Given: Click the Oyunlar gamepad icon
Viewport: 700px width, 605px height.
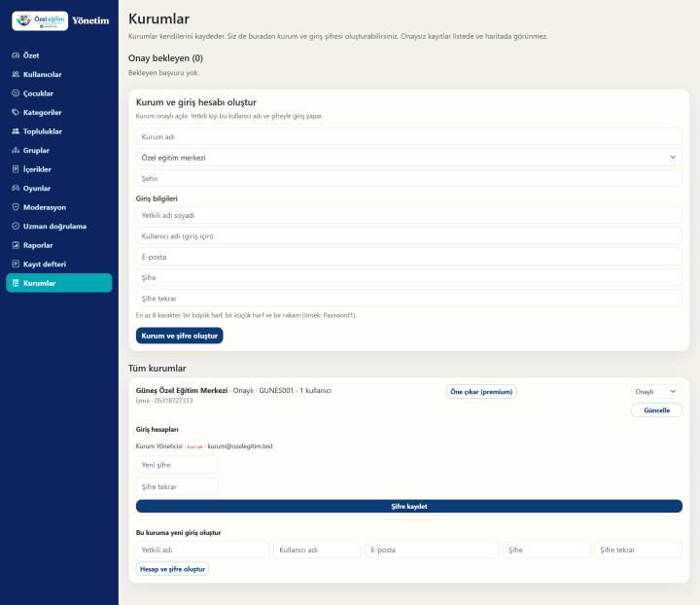Looking at the screenshot, I should tap(16, 188).
